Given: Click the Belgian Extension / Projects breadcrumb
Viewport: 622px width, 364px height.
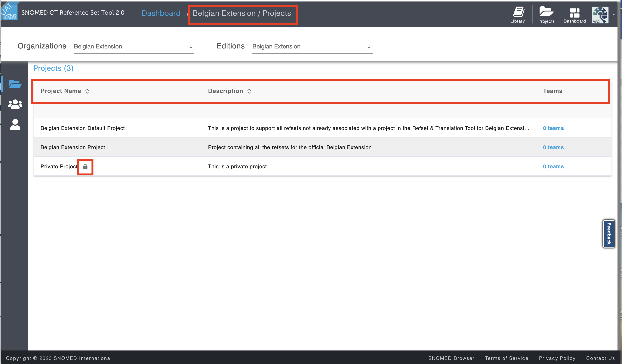Looking at the screenshot, I should 242,13.
